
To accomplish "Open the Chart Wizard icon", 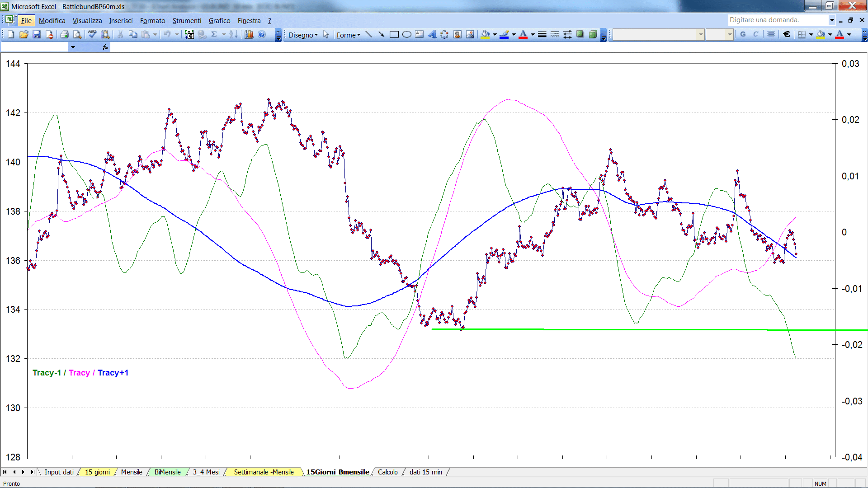I will pyautogui.click(x=249, y=34).
